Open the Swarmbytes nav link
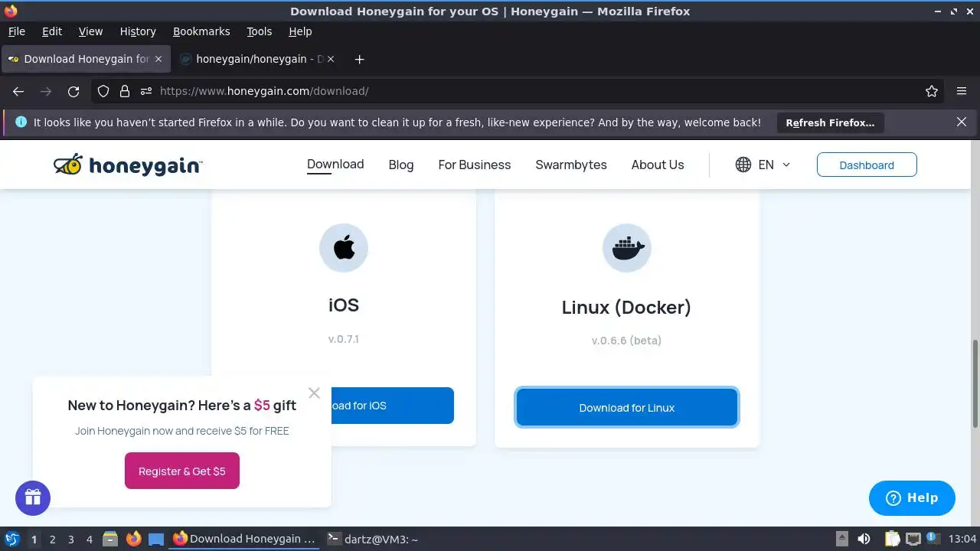 (x=571, y=165)
